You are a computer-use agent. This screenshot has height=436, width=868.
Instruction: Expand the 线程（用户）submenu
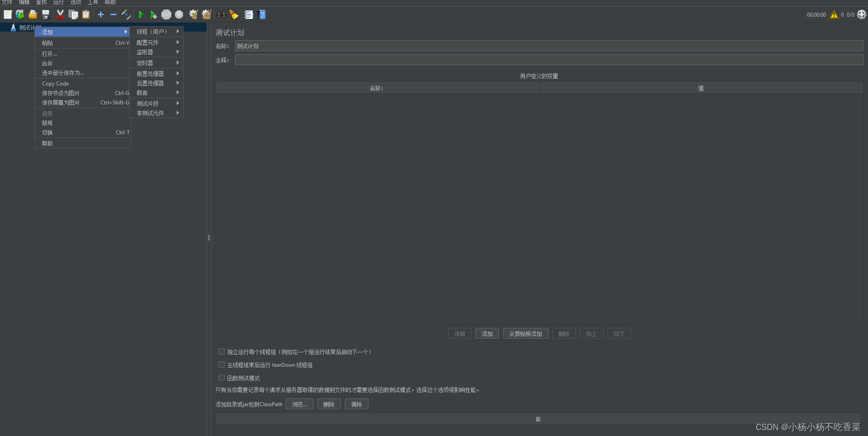[156, 32]
